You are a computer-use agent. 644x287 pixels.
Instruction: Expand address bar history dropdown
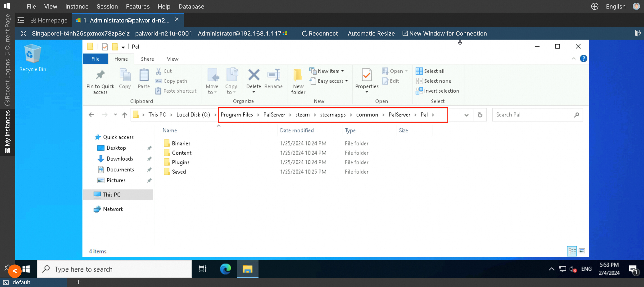466,115
